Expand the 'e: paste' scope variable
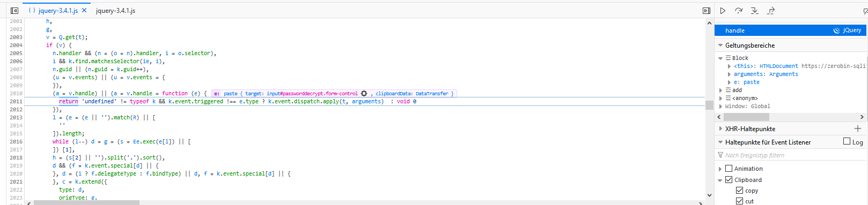Screen dimensions: 868x205 point(729,82)
